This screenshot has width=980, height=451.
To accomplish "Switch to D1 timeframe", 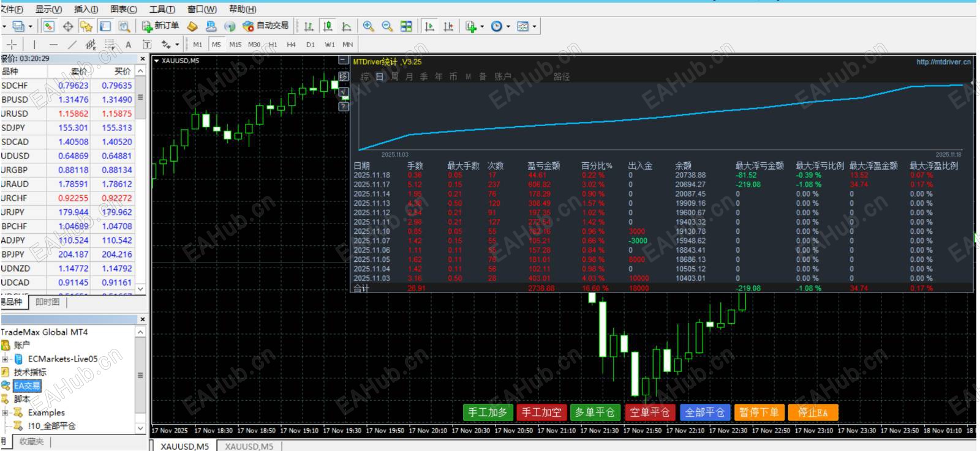I will click(311, 44).
